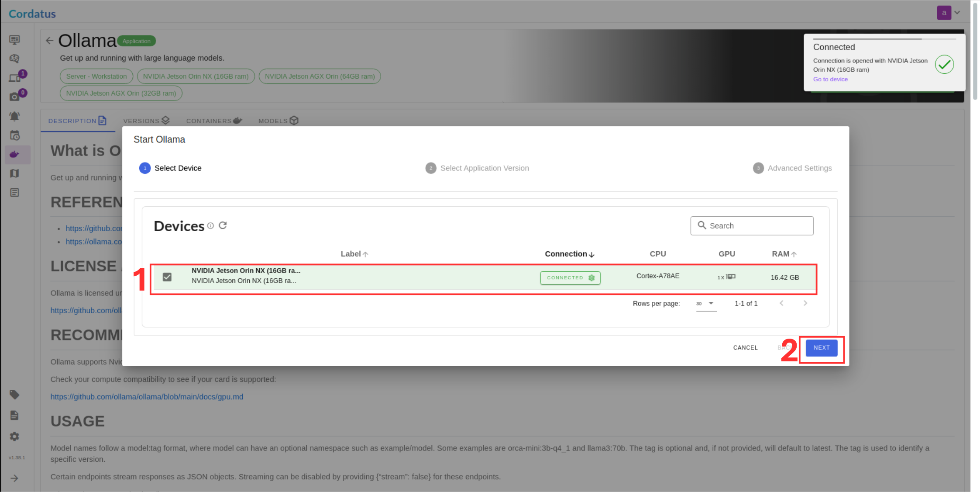Viewport: 980px width, 492px height.
Task: Click the back arrow next to Ollama title
Action: tap(49, 41)
